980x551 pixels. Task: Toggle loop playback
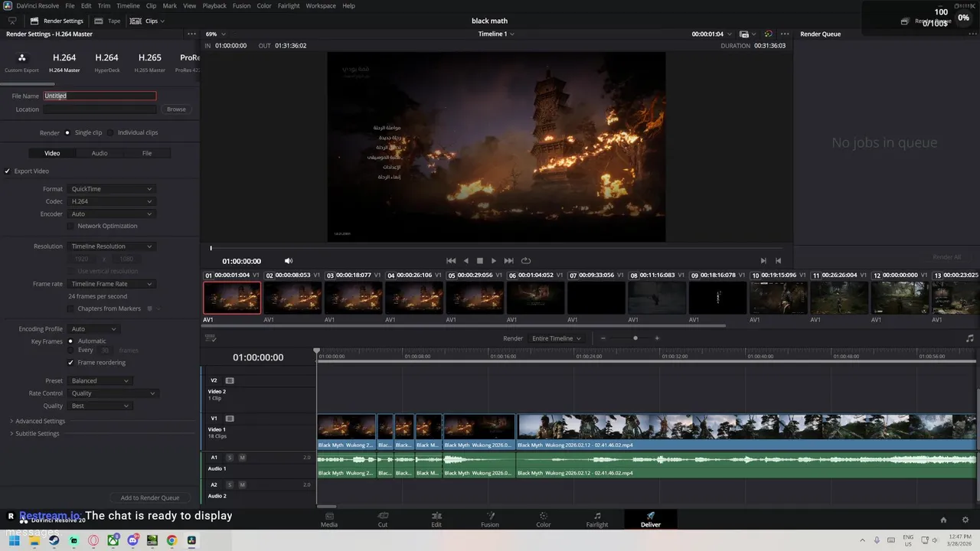(526, 261)
